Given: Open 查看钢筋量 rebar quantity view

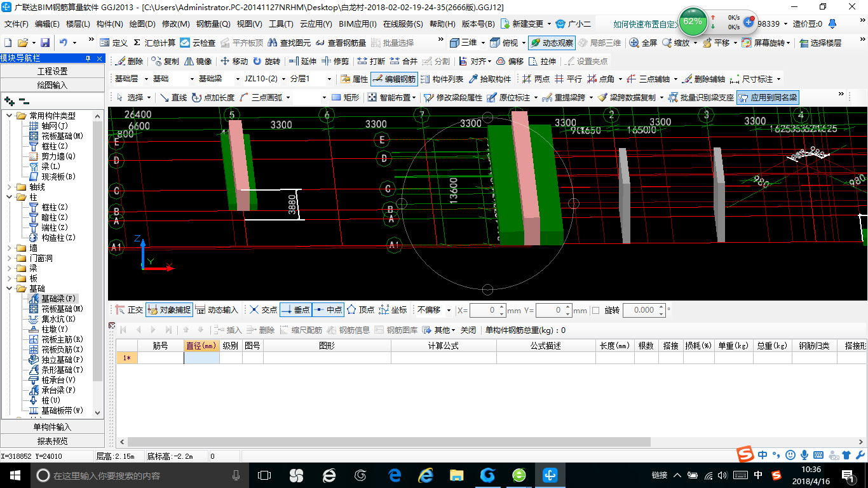Looking at the screenshot, I should [341, 43].
